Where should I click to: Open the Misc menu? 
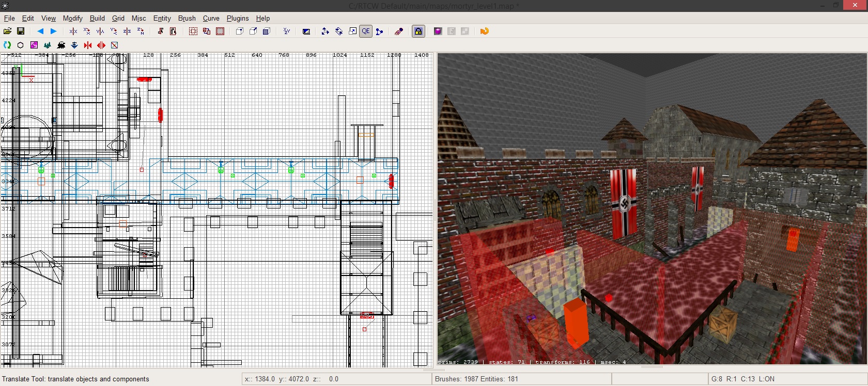138,18
